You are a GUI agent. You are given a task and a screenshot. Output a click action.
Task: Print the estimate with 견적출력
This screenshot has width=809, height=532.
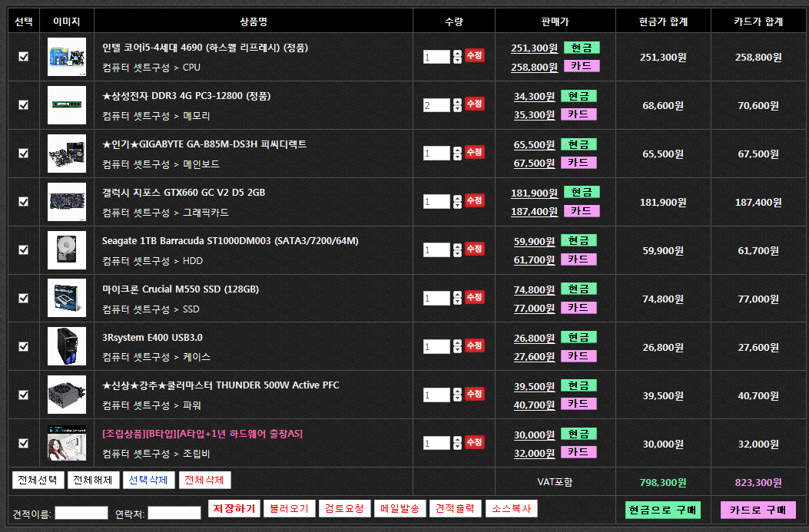[455, 508]
